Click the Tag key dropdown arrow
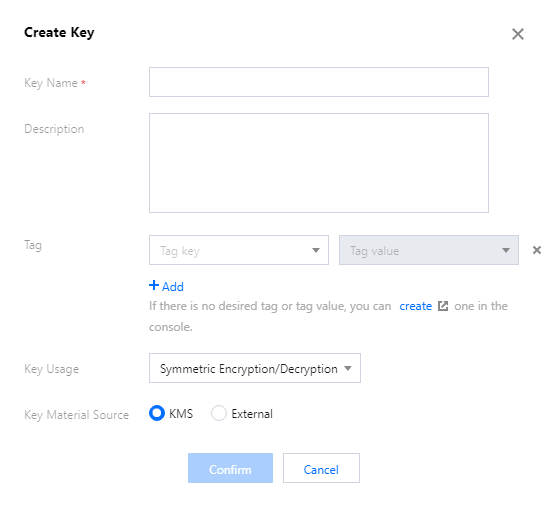Screen dimensions: 543x507 (315, 250)
